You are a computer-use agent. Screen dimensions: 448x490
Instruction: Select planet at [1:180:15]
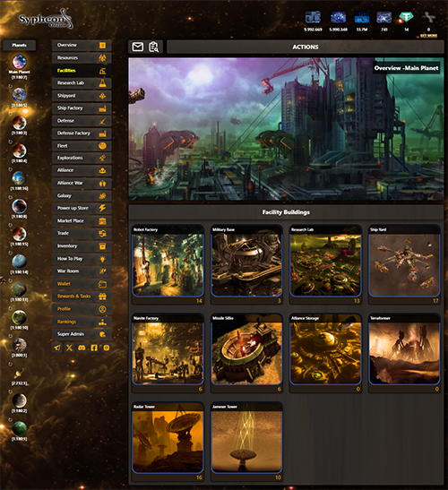[x=19, y=234]
